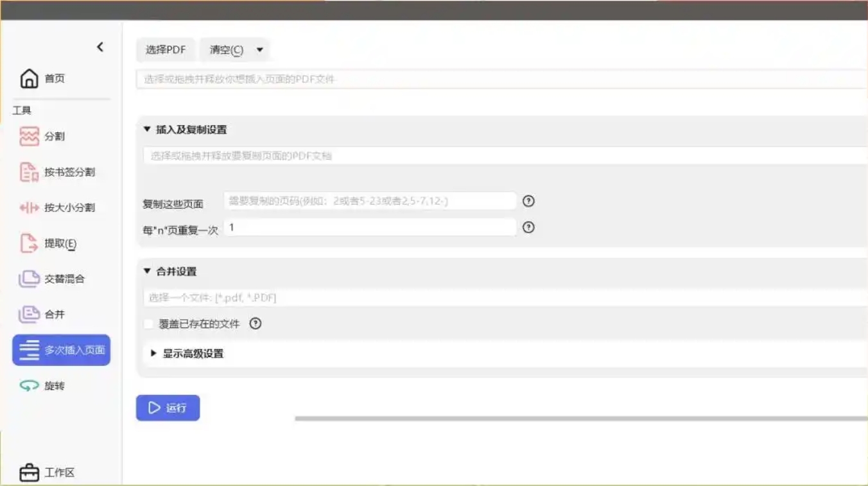The image size is (868, 486).
Task: Select the 按大小分割 tool icon
Action: (x=30, y=208)
